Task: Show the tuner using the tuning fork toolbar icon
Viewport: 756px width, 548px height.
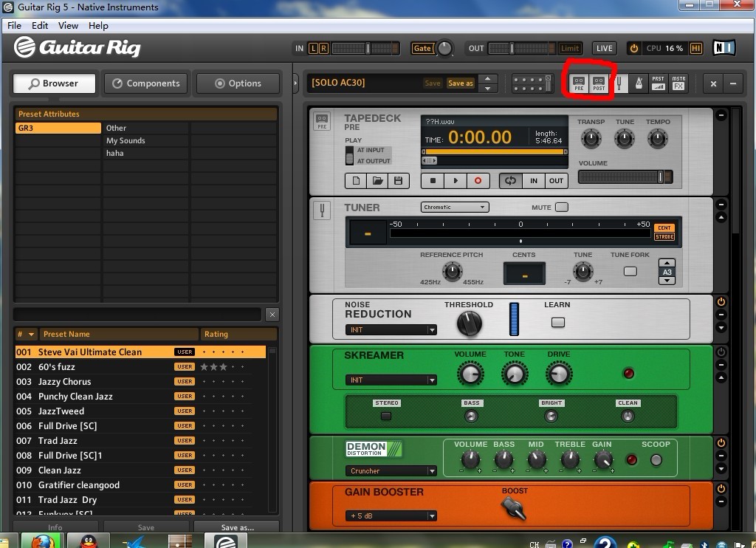Action: (x=619, y=83)
